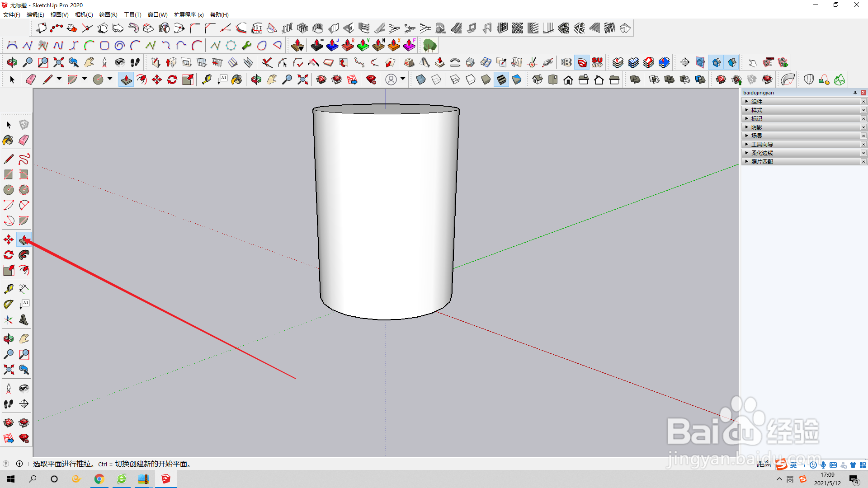Open Chrome from the taskbar

click(x=99, y=479)
